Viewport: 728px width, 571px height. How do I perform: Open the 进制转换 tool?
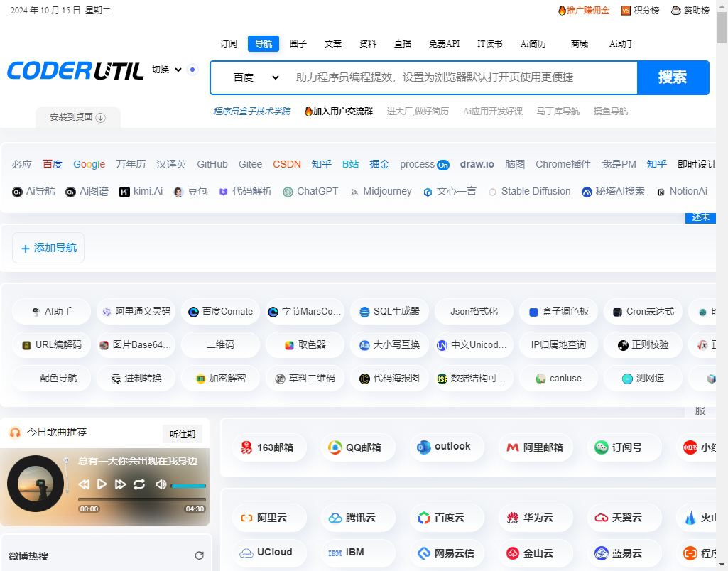click(136, 379)
